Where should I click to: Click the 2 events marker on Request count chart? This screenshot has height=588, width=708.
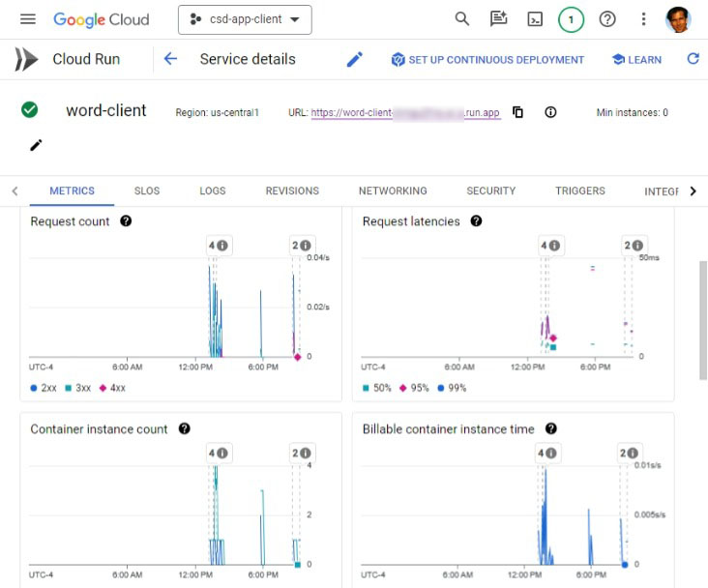(x=302, y=246)
